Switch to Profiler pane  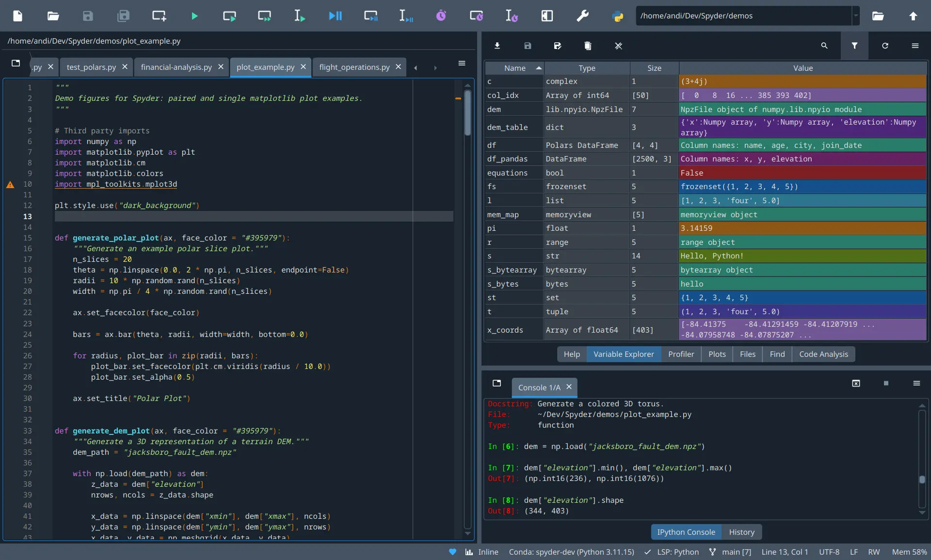pyautogui.click(x=681, y=354)
